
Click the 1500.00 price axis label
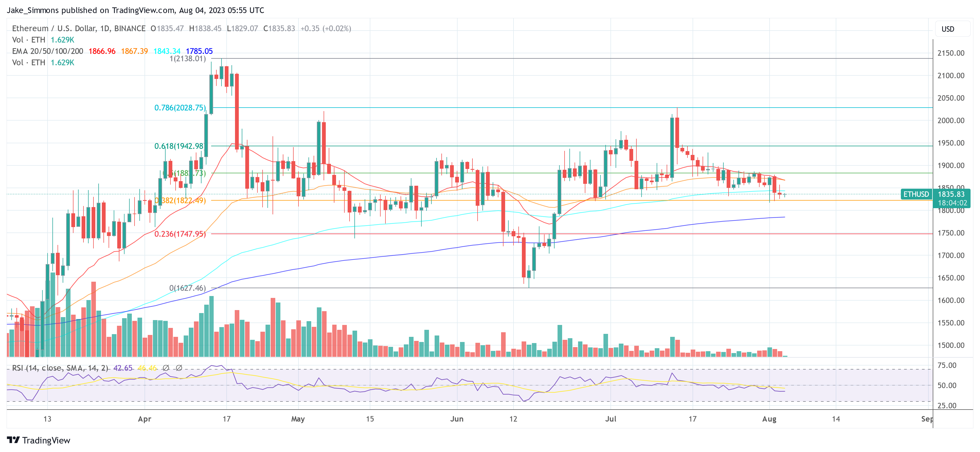[x=951, y=345]
